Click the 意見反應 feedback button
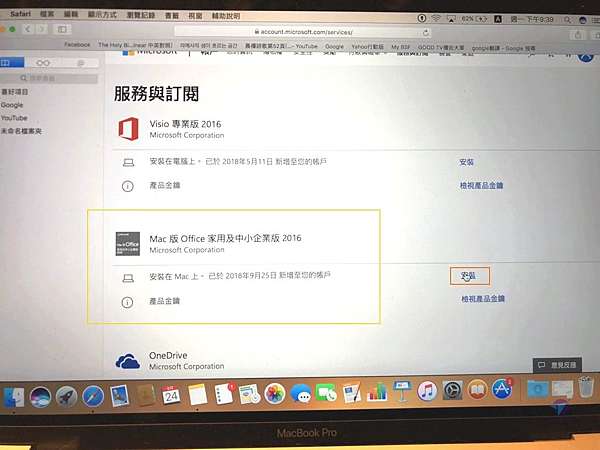The image size is (600, 450). 557,365
